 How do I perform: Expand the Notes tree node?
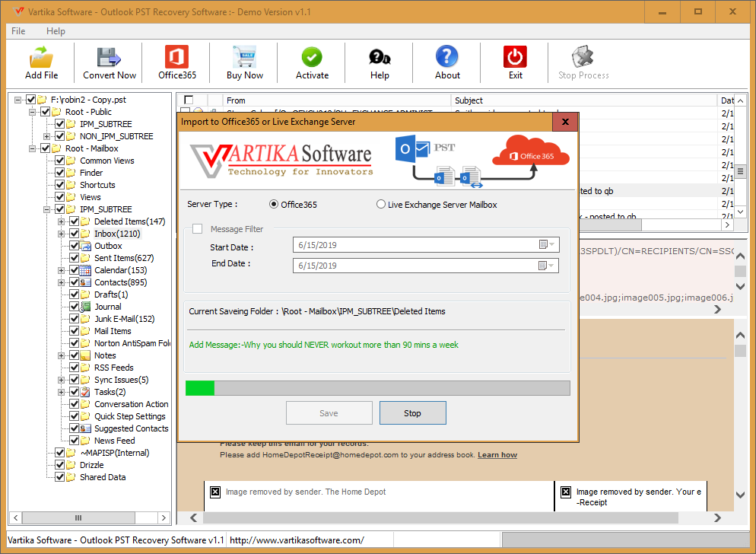[62, 355]
